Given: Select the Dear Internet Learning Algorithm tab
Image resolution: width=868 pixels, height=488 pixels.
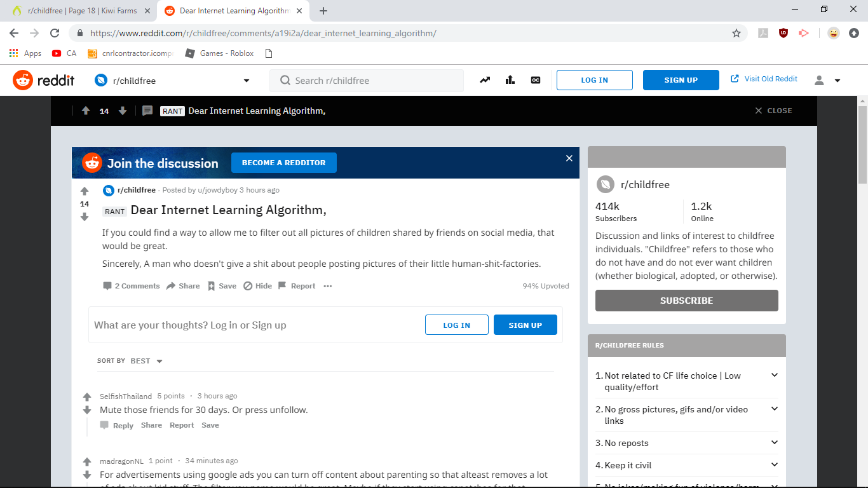Looking at the screenshot, I should click(x=234, y=11).
